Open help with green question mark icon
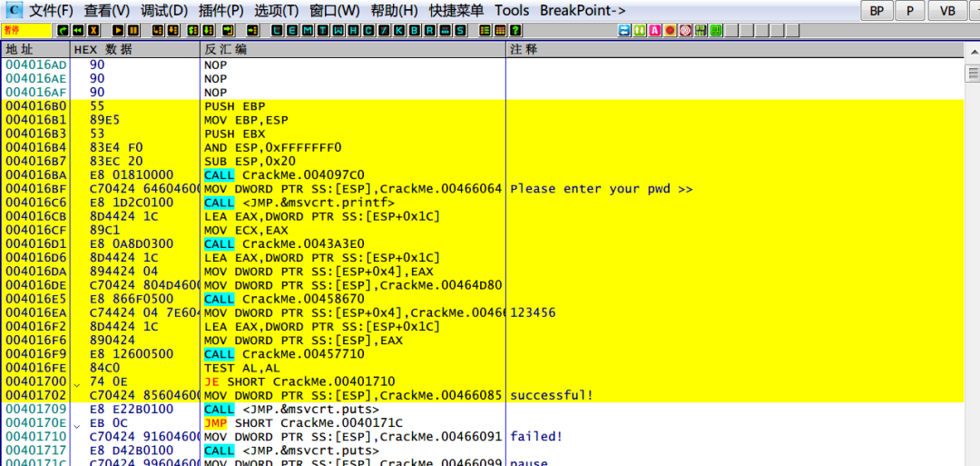This screenshot has width=980, height=466. point(515,30)
